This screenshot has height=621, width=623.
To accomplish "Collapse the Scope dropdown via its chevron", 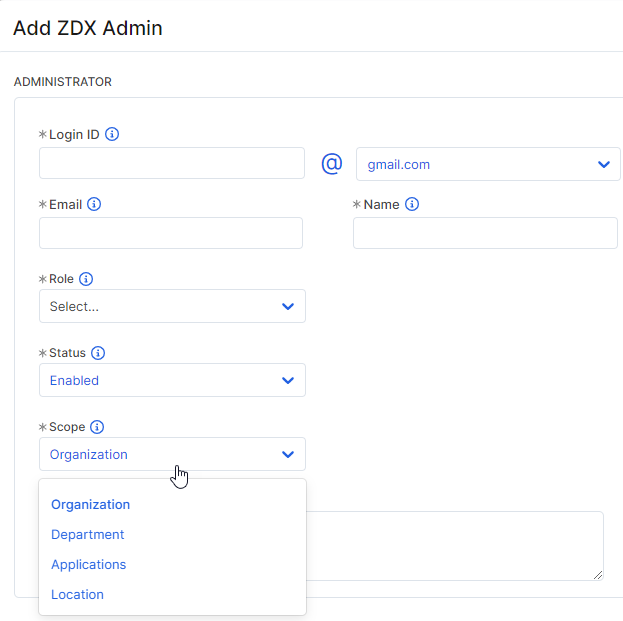I will [x=288, y=454].
